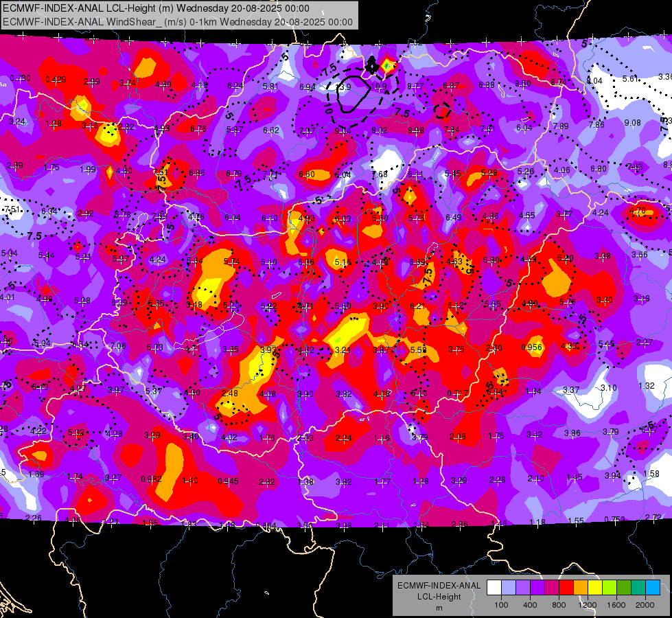Click 'ECMWF-INDEX-ANAL' text in the legend box

click(x=439, y=586)
